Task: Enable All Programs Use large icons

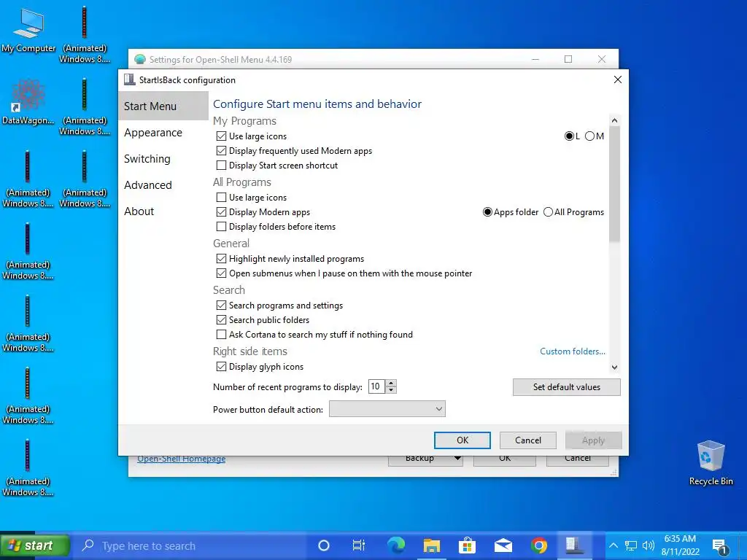Action: [x=221, y=197]
